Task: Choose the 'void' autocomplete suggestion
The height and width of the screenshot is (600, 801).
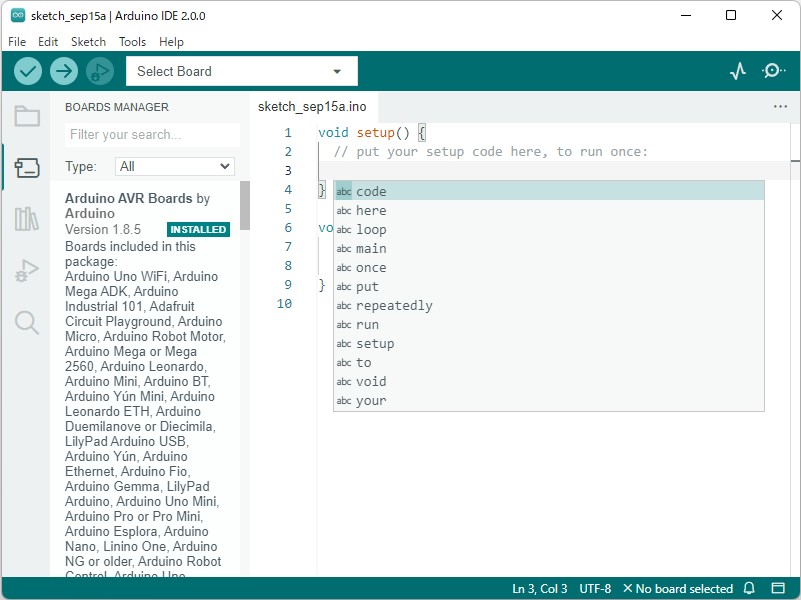Action: point(549,381)
